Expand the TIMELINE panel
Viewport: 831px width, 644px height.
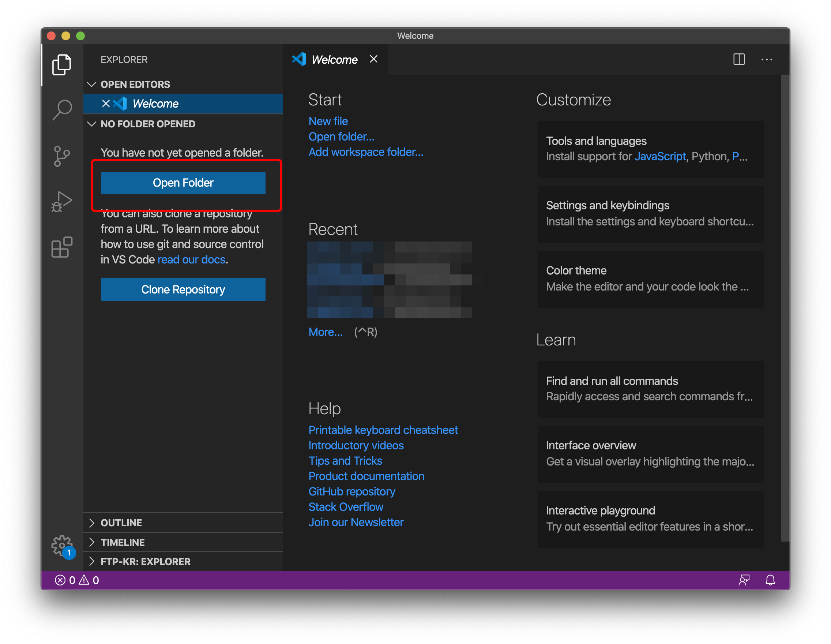click(x=123, y=542)
